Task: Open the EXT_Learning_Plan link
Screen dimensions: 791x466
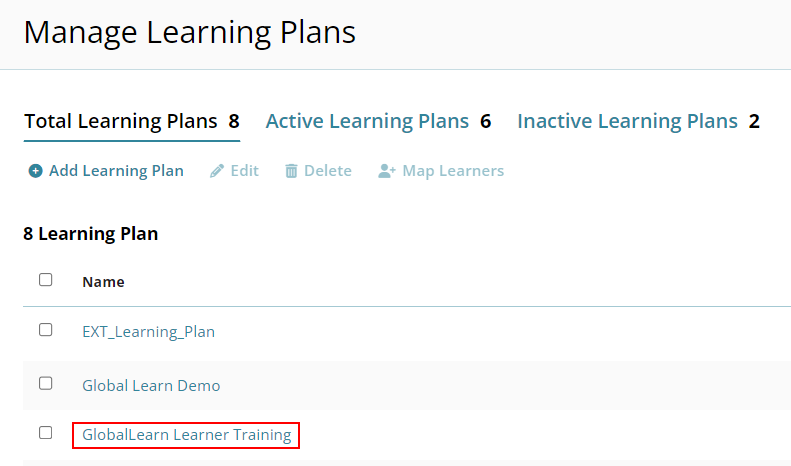Action: (x=148, y=332)
